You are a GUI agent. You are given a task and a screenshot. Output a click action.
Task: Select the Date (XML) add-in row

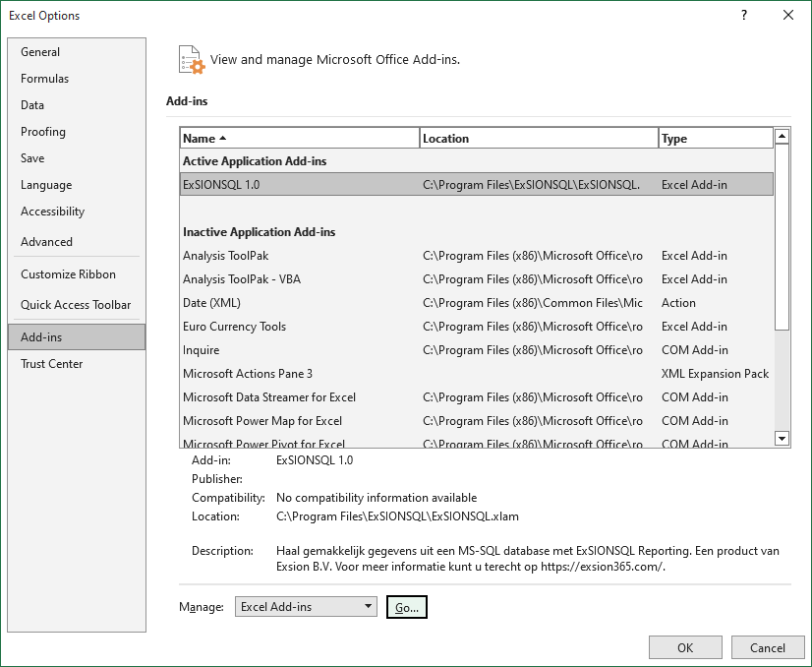pos(477,303)
